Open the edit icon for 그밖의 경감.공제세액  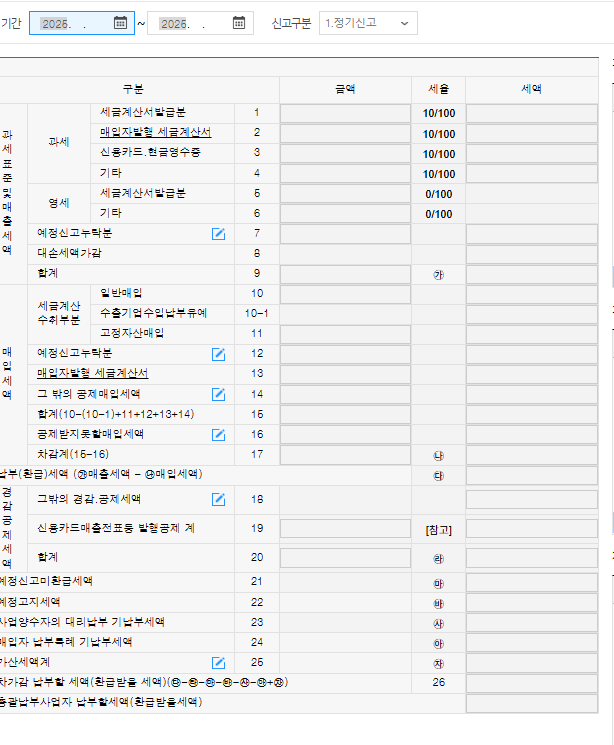(x=218, y=499)
